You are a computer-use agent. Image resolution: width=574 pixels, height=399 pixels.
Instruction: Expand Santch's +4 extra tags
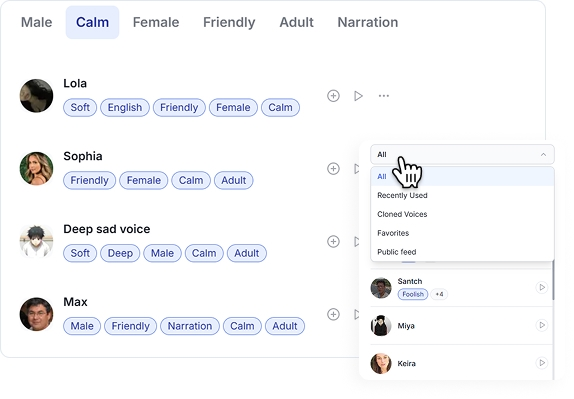point(439,294)
